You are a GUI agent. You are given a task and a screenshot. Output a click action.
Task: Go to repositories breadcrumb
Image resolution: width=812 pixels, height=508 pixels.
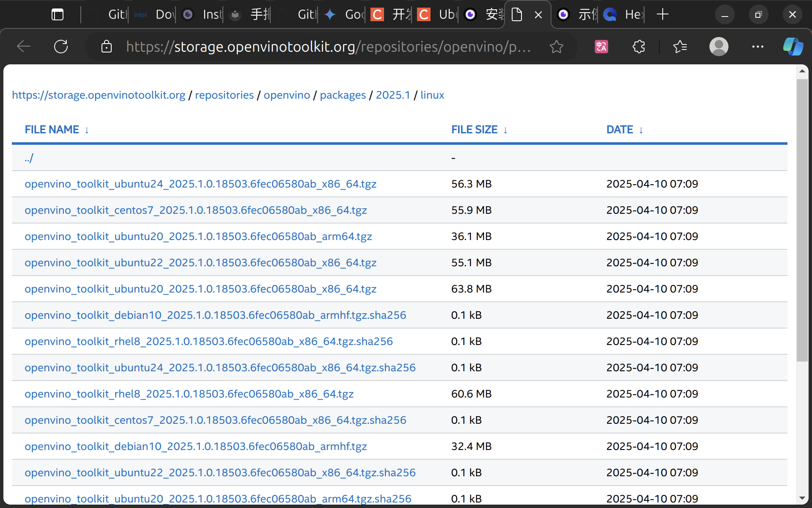(224, 95)
